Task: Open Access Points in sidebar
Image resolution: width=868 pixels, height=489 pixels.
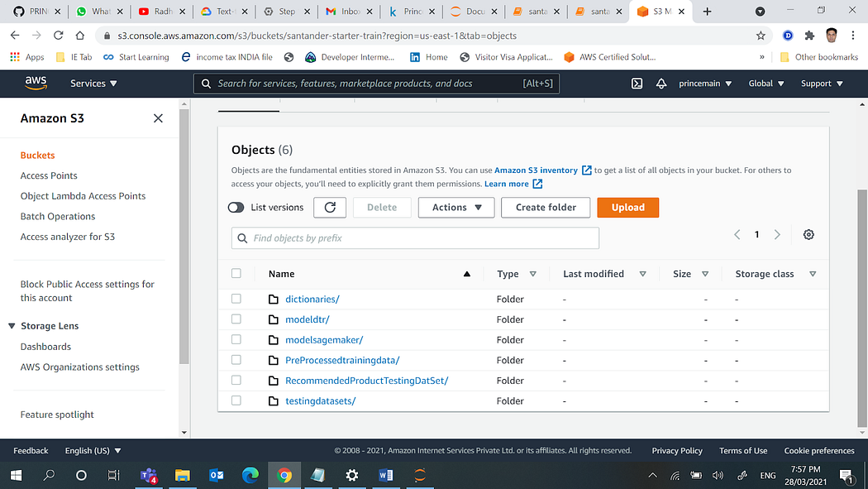Action: 49,175
